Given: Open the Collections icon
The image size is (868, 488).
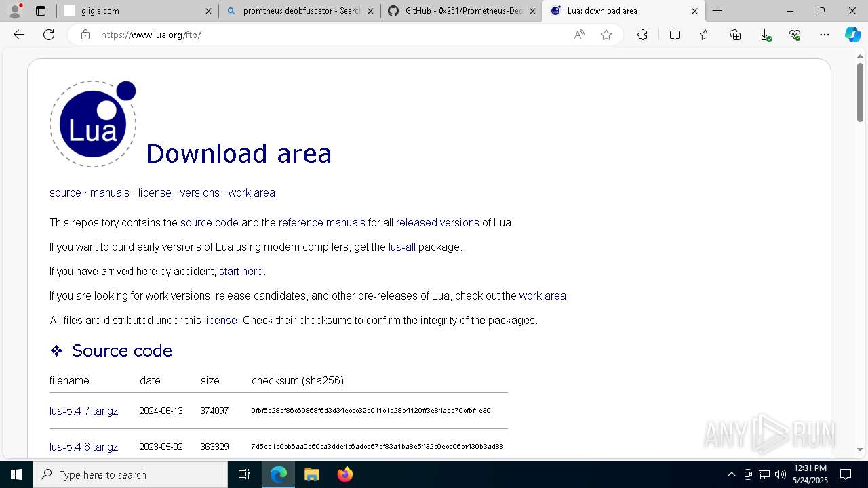Looking at the screenshot, I should 735,35.
